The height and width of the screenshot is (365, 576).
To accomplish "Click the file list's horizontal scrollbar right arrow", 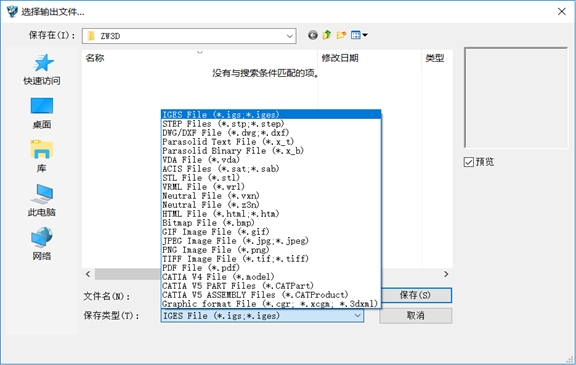I will pos(446,274).
